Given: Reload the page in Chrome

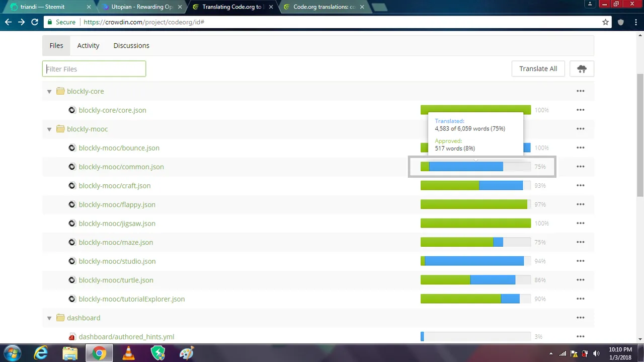Looking at the screenshot, I should pyautogui.click(x=35, y=22).
